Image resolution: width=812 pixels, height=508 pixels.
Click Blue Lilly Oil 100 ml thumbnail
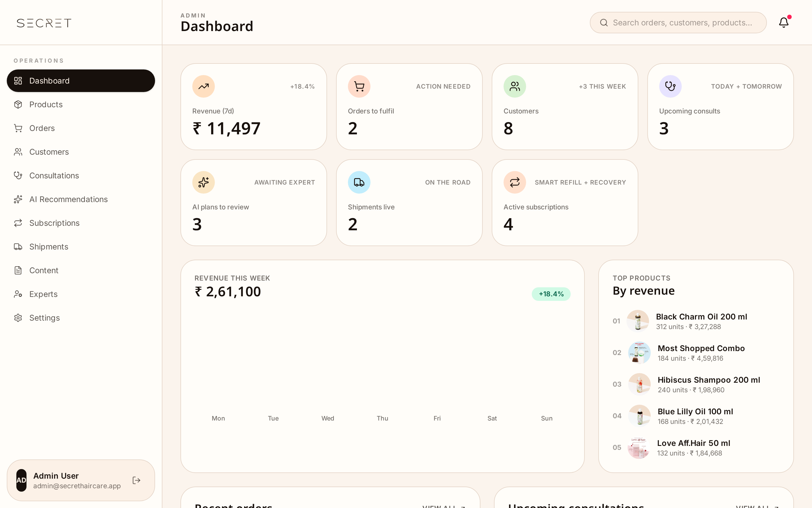pyautogui.click(x=639, y=416)
